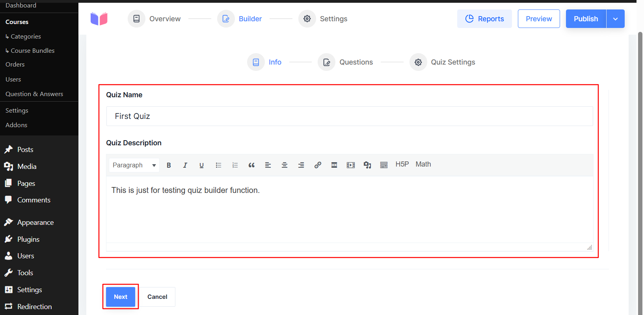Apply blockquote formatting
The image size is (644, 315).
(x=251, y=165)
